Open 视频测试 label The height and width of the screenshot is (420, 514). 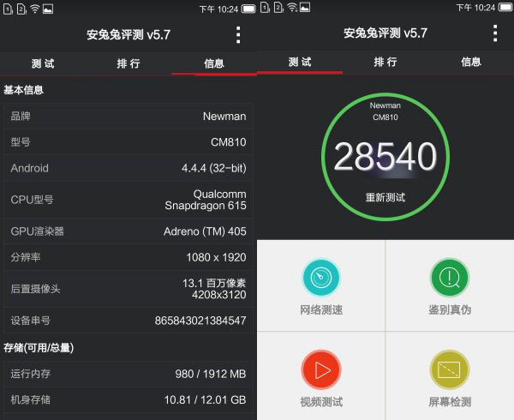(321, 402)
